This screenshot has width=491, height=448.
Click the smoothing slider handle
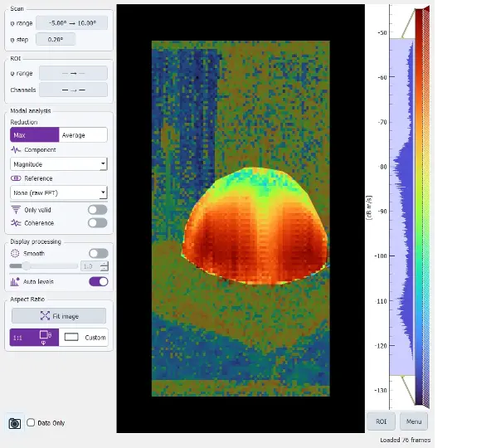click(x=26, y=266)
